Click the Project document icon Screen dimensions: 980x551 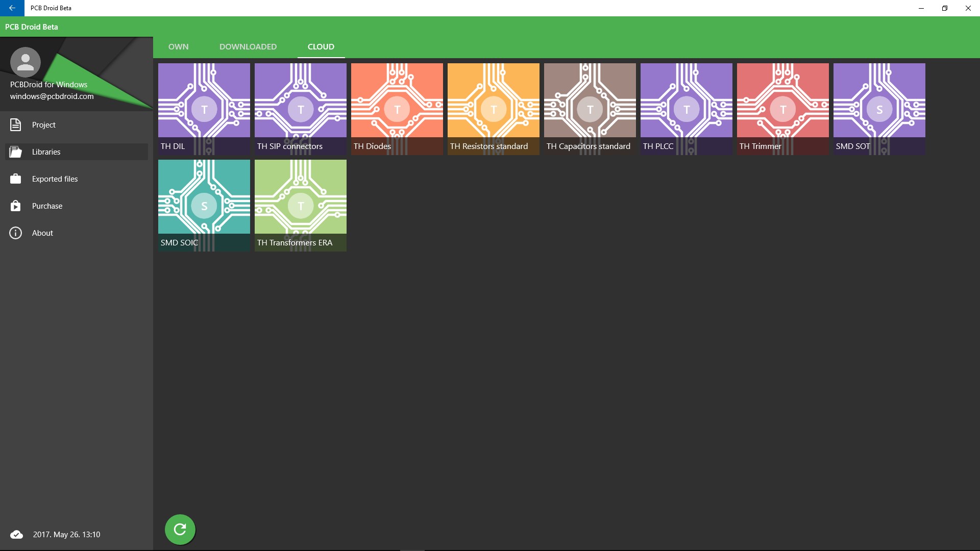(x=16, y=124)
